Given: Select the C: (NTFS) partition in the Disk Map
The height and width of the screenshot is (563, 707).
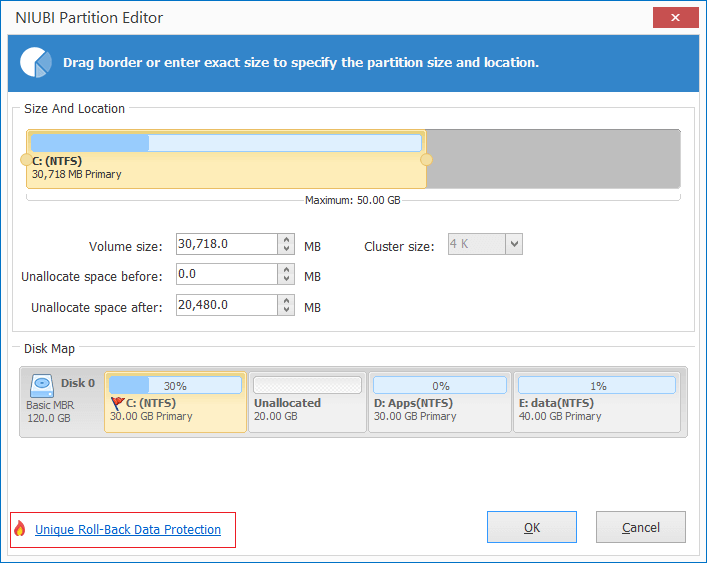Looking at the screenshot, I should pyautogui.click(x=175, y=402).
